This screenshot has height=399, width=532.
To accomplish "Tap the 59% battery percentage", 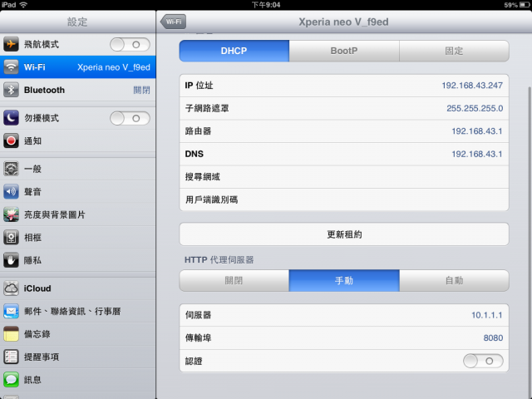I will coord(510,5).
